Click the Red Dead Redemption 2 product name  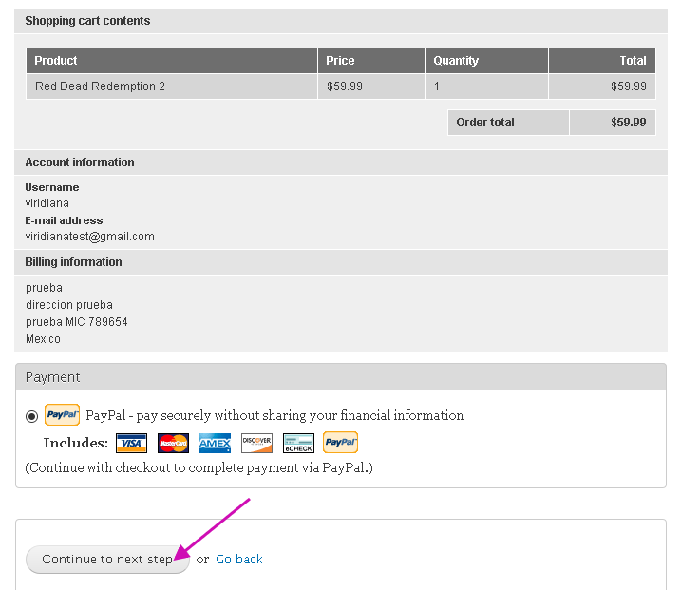(x=100, y=86)
